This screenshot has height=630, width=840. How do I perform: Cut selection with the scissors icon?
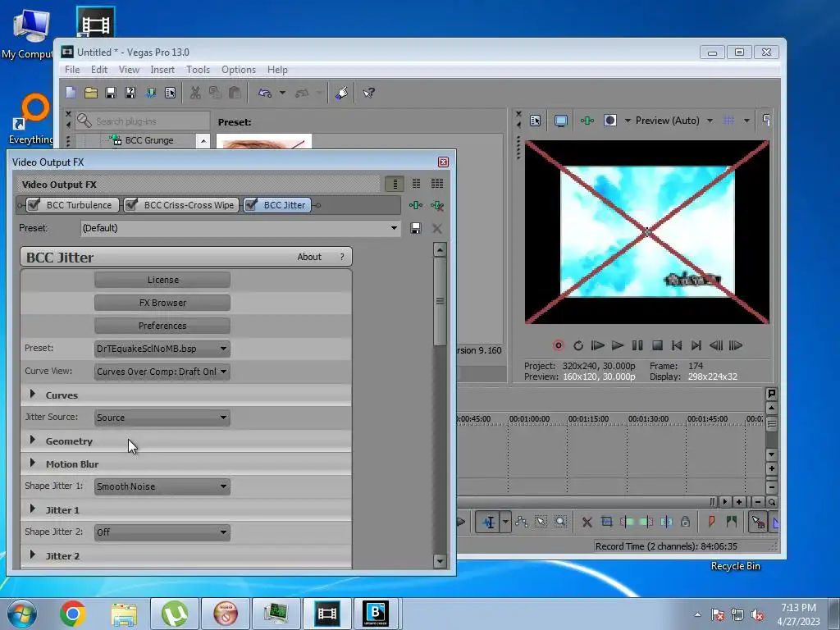(195, 93)
